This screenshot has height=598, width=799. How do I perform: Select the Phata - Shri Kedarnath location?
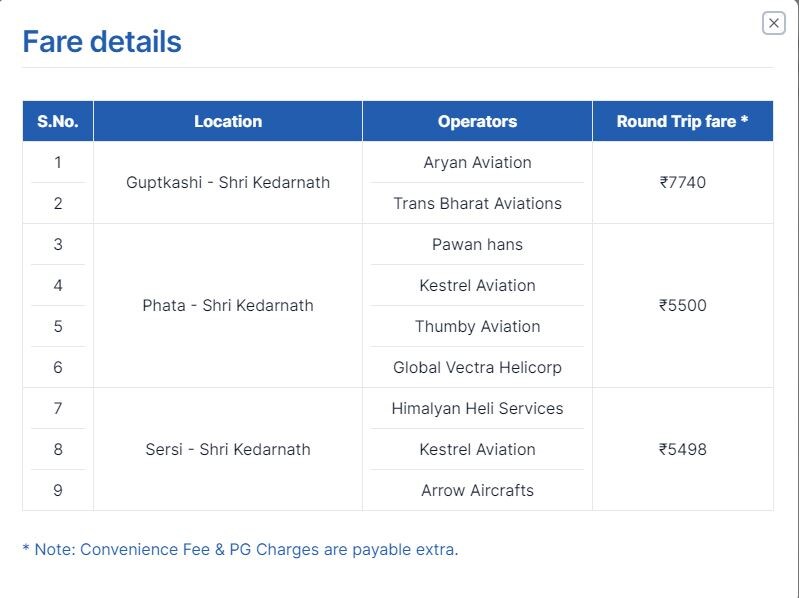(x=228, y=305)
